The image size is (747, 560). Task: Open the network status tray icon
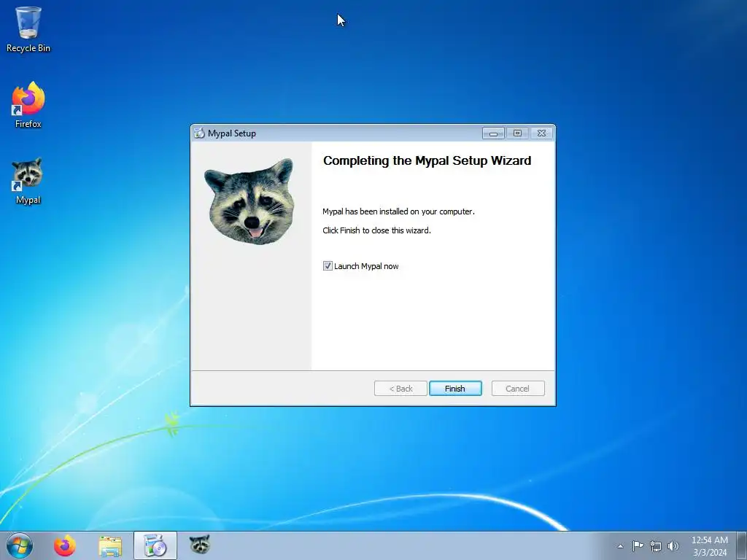656,546
